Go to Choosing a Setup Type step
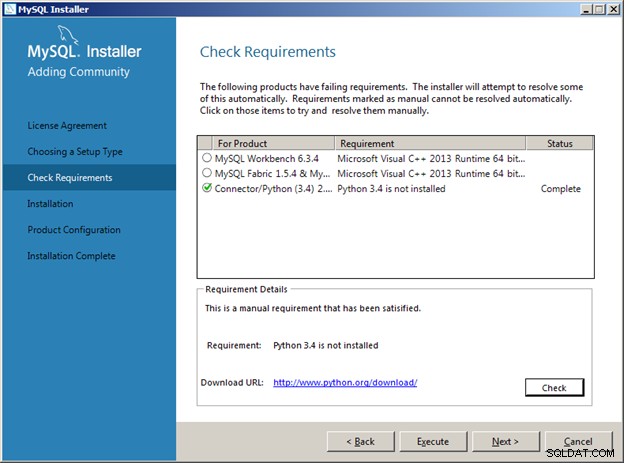 pyautogui.click(x=75, y=152)
